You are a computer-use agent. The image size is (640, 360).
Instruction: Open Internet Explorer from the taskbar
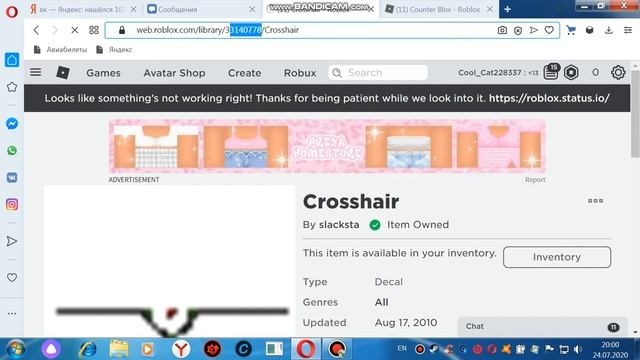pyautogui.click(x=88, y=349)
